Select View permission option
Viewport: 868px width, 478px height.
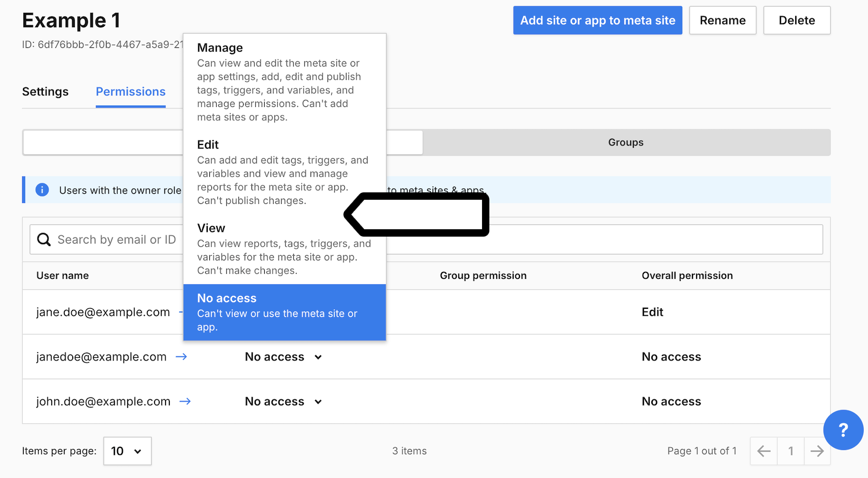pos(285,249)
